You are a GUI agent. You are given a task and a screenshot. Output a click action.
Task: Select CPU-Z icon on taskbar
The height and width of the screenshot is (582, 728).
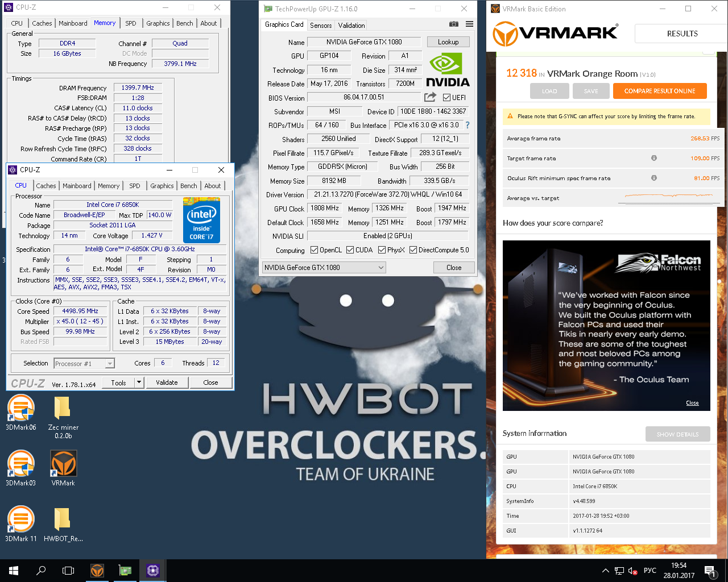coord(152,571)
